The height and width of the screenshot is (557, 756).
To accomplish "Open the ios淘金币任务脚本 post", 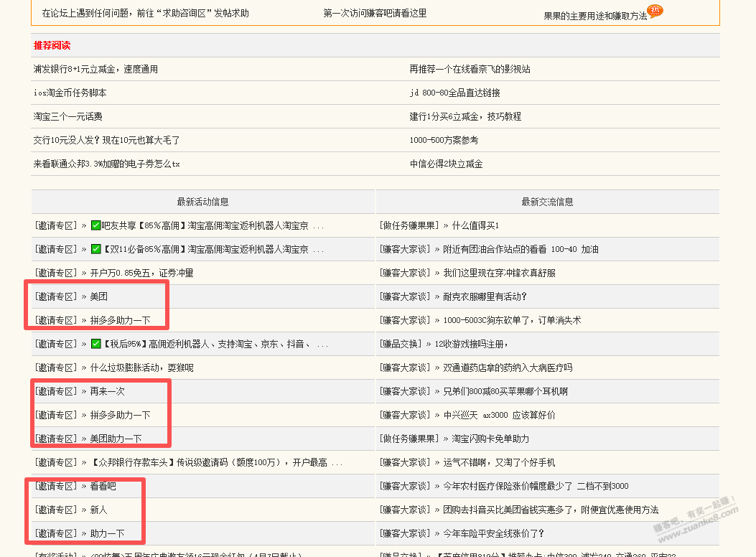I will coord(70,93).
